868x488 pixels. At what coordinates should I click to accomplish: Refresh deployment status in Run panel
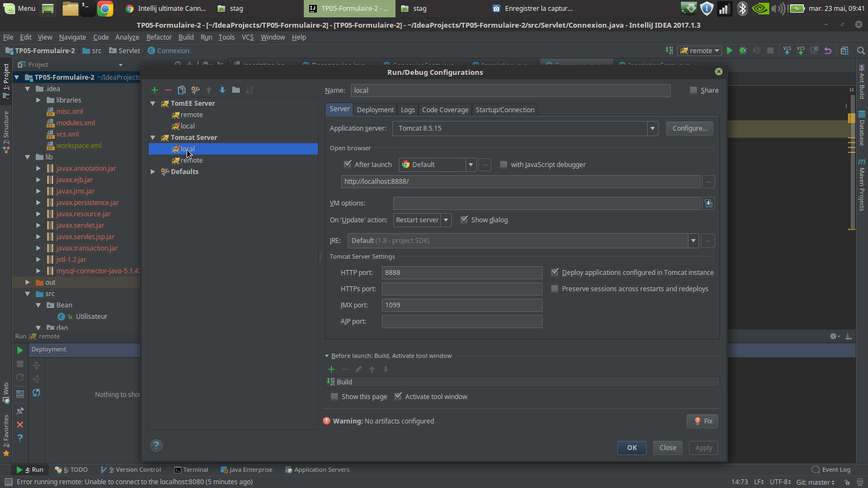[36, 393]
